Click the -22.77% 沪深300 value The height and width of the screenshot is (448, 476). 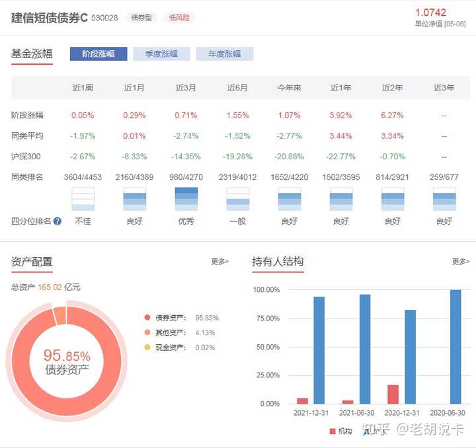[x=341, y=157]
